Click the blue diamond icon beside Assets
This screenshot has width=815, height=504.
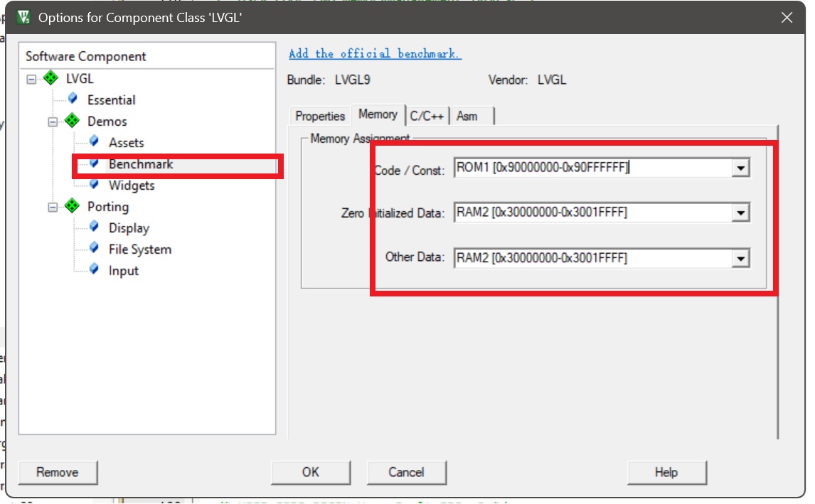tap(94, 141)
